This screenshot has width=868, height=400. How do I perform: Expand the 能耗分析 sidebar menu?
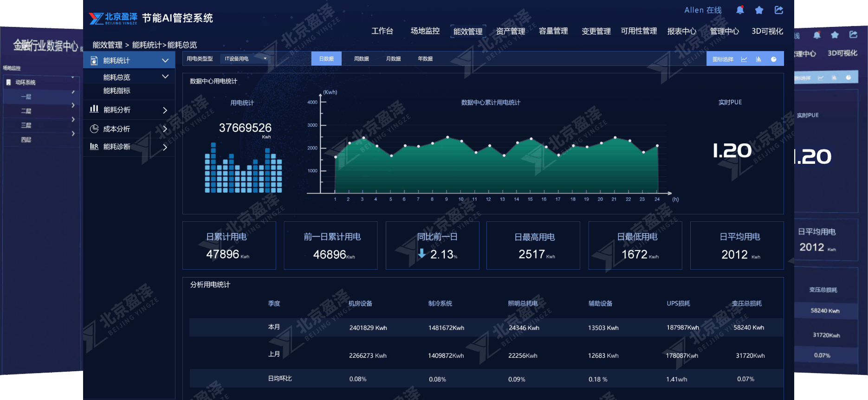point(164,110)
